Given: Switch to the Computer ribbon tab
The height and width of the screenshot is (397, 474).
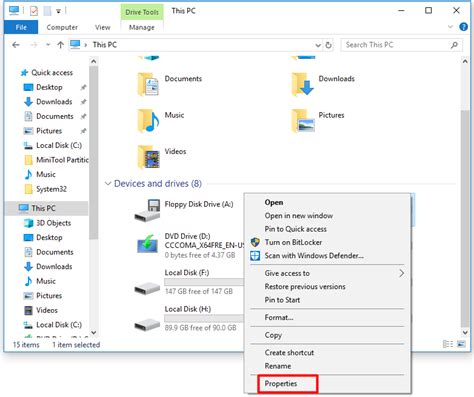Looking at the screenshot, I should [62, 27].
